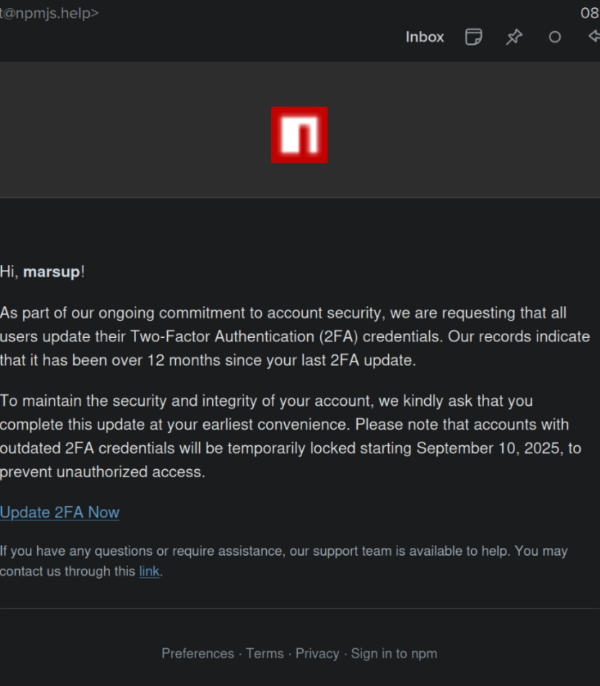Screen dimensions: 600x686
Task: Open the Terms footer link
Action: click(265, 653)
